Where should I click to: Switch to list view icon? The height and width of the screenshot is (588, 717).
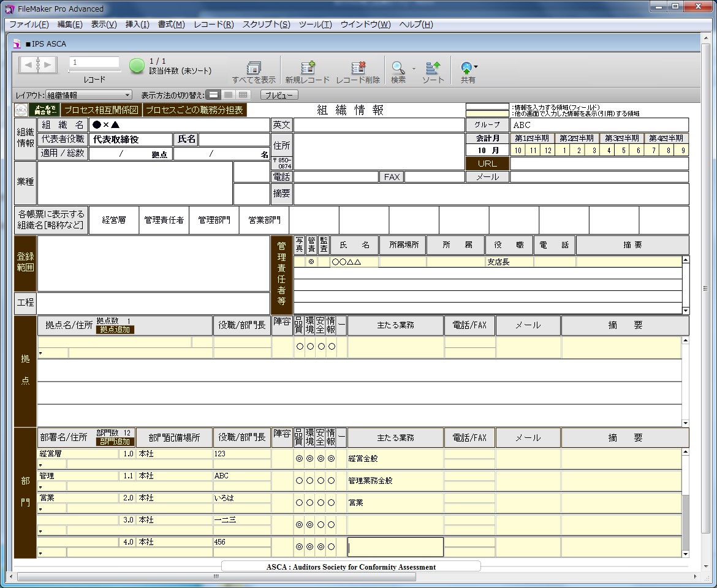coord(228,94)
